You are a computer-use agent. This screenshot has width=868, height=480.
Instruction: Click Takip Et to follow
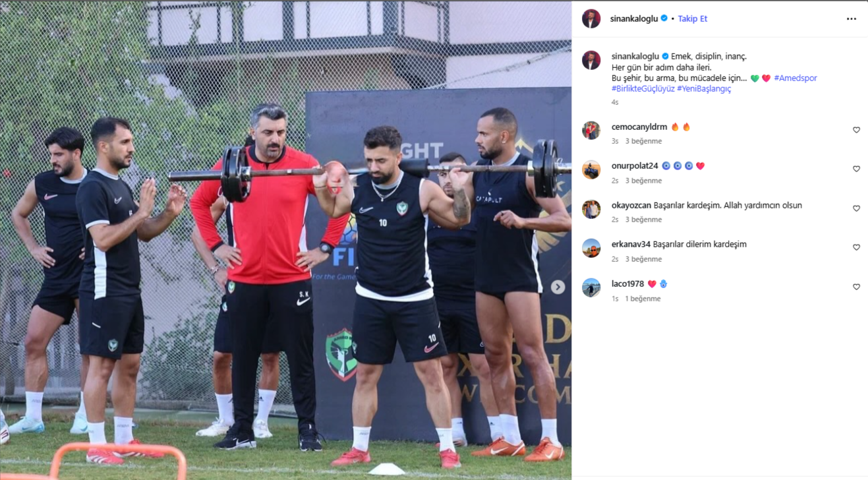click(x=693, y=18)
